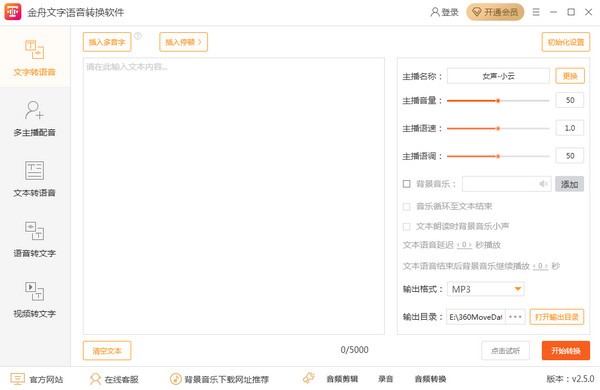600x390 pixels.
Task: Click the megaphone icon in bottom bar
Action: (309, 378)
